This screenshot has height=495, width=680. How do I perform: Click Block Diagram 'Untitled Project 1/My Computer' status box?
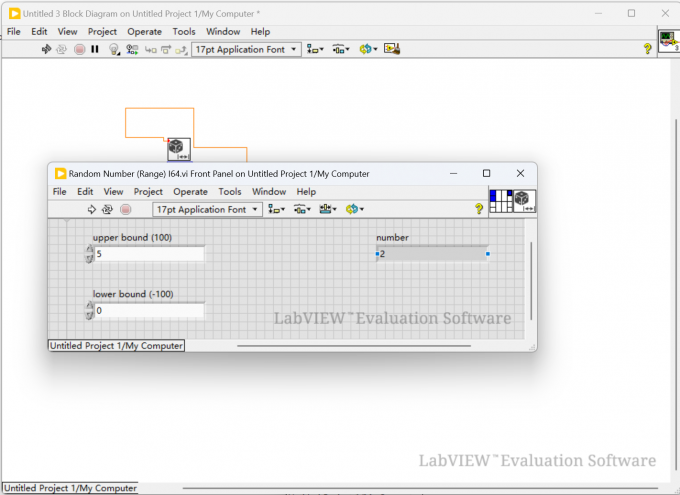70,488
